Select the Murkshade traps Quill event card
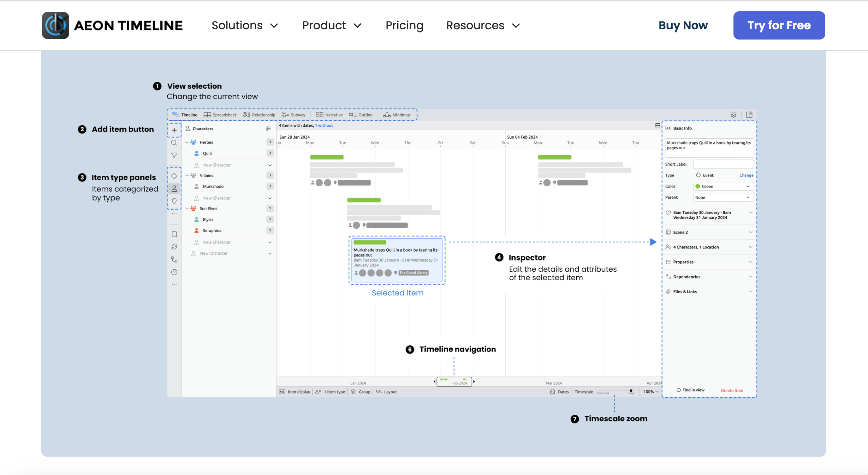 click(x=397, y=260)
